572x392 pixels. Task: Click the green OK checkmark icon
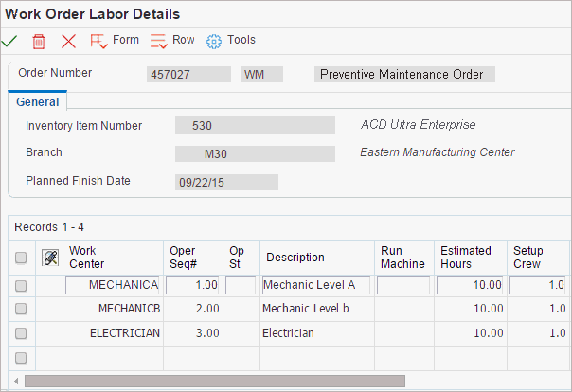(9, 41)
